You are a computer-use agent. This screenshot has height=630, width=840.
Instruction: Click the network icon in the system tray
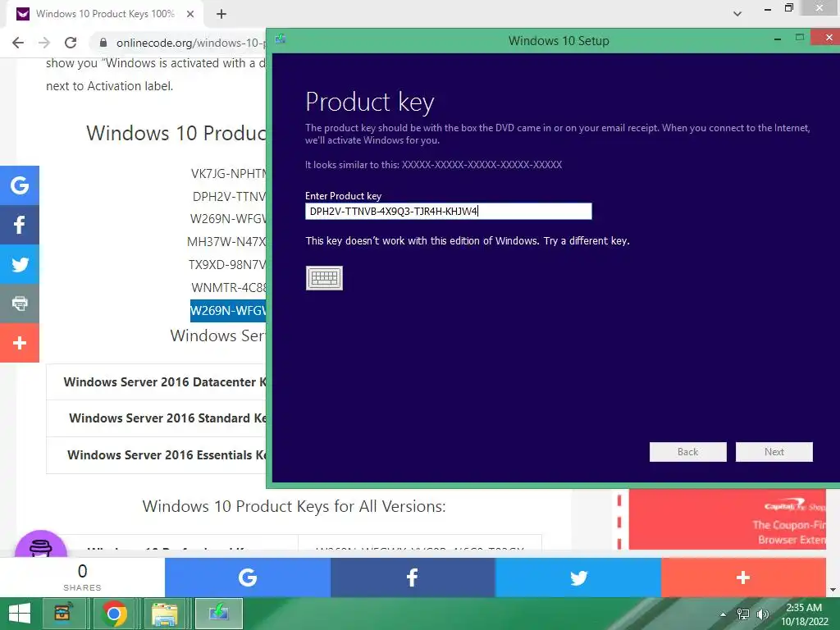pyautogui.click(x=743, y=614)
